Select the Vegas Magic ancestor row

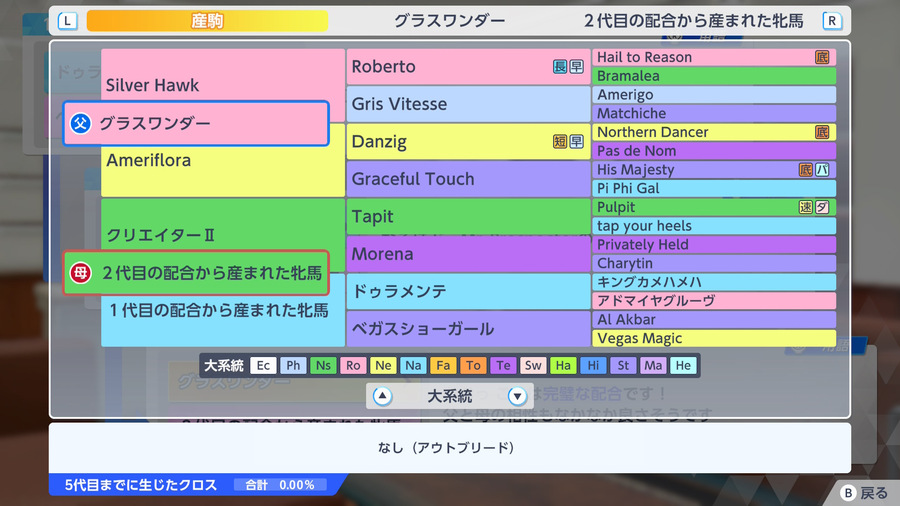tap(714, 338)
